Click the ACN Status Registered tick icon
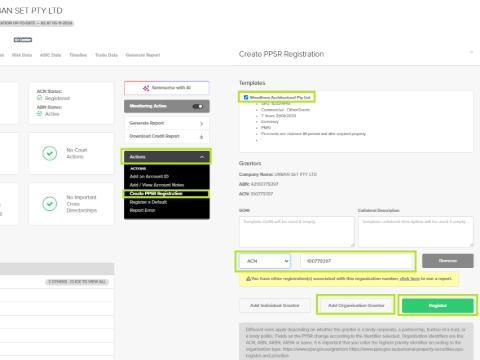The height and width of the screenshot is (360, 480). tap(40, 98)
